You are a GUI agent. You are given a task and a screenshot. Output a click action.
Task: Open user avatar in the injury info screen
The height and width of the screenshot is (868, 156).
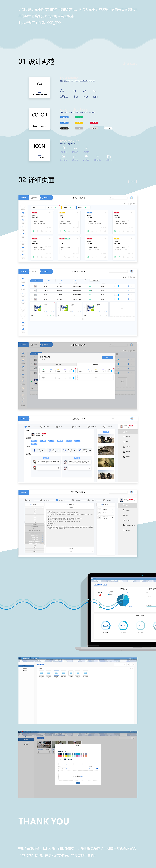click(132, 418)
